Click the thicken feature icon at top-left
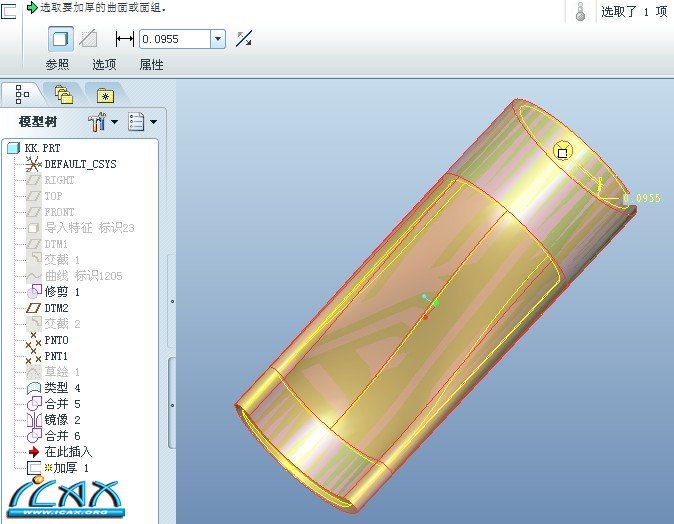This screenshot has height=524, width=674. click(x=12, y=10)
